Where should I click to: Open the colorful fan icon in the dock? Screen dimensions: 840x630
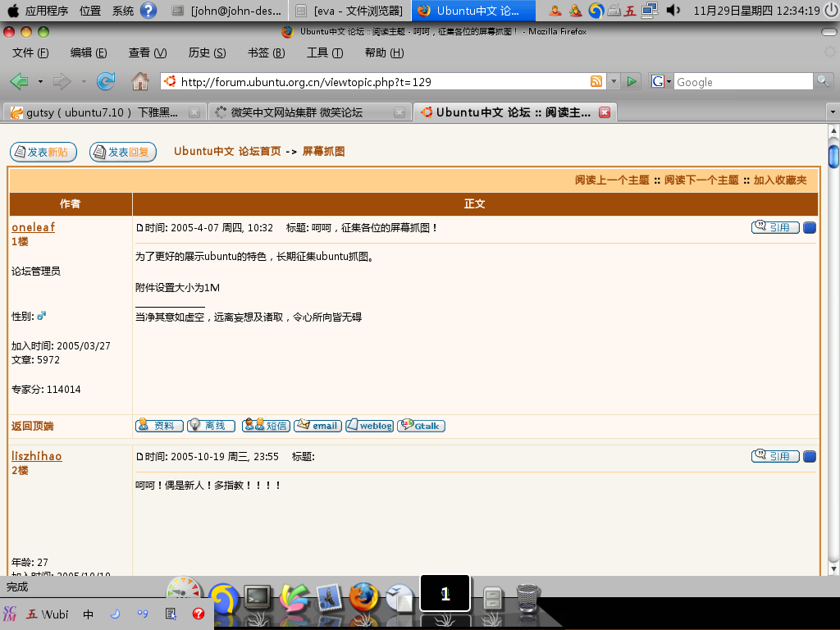pyautogui.click(x=294, y=597)
